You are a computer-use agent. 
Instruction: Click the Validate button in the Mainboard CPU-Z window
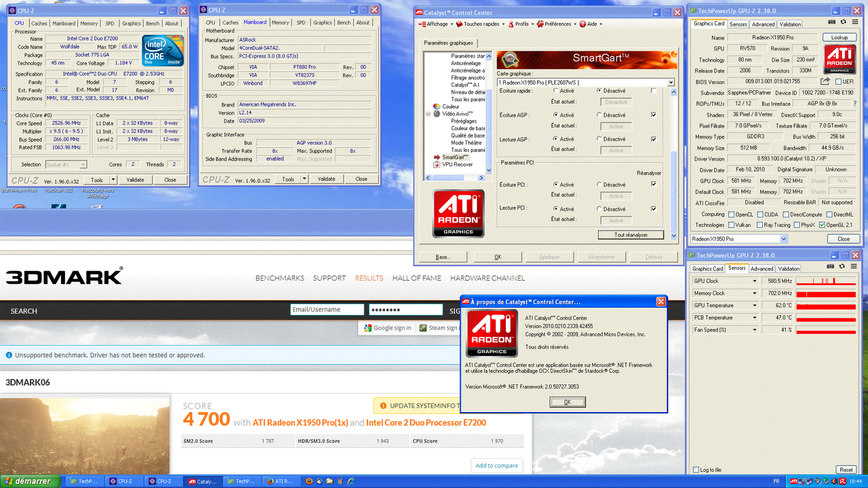coord(327,179)
